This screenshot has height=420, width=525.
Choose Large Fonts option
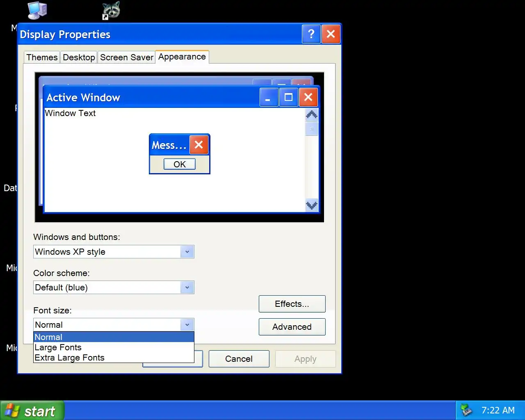point(114,347)
